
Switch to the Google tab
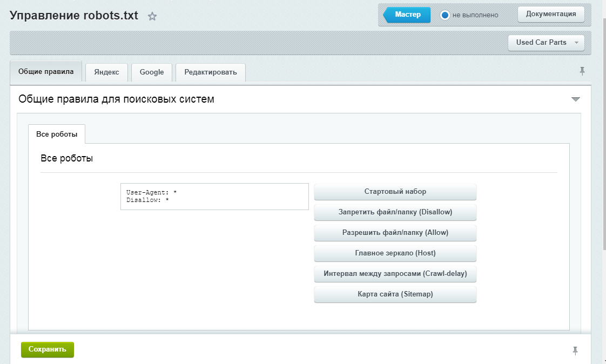152,72
